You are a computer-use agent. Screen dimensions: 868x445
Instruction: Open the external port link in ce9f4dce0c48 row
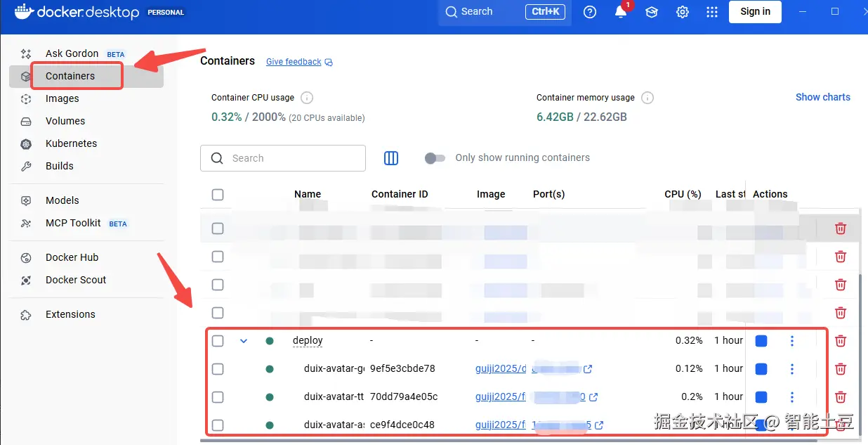599,425
